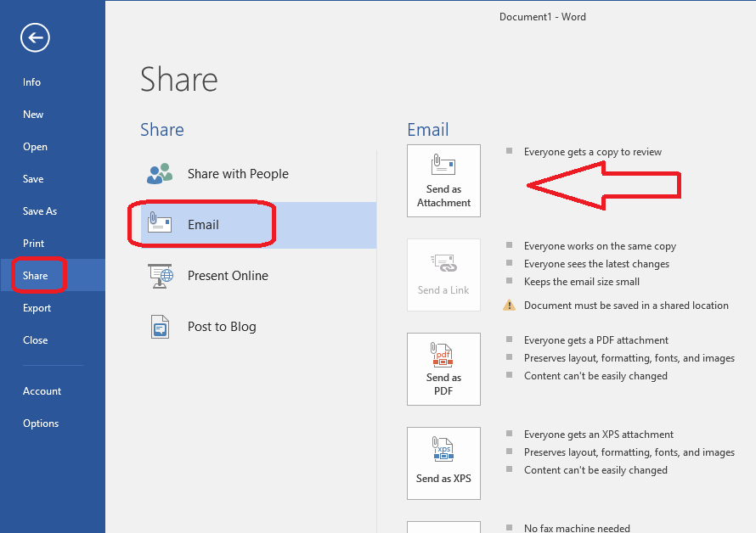Open Word Options
The width and height of the screenshot is (756, 533).
[40, 423]
